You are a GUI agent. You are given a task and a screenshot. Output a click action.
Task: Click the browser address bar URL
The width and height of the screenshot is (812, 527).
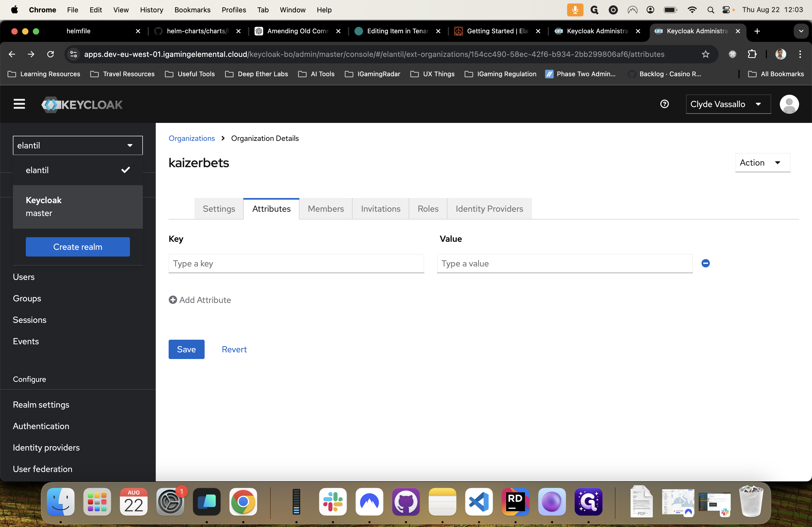click(x=374, y=54)
